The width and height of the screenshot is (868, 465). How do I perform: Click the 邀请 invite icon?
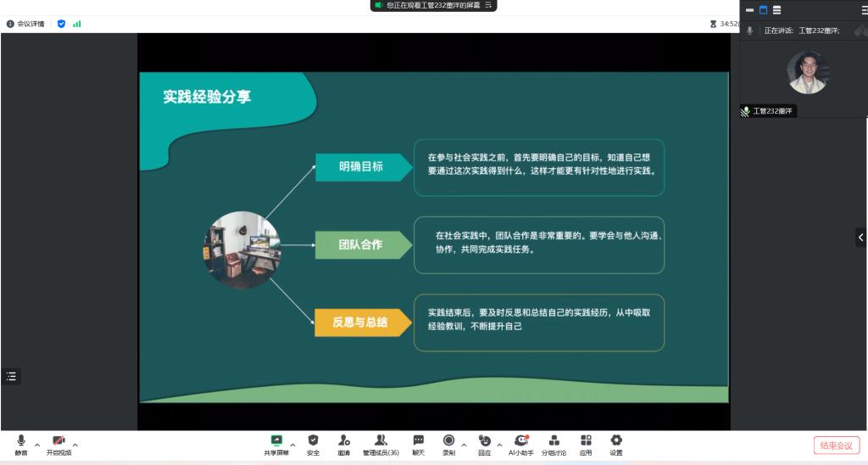pyautogui.click(x=343, y=444)
